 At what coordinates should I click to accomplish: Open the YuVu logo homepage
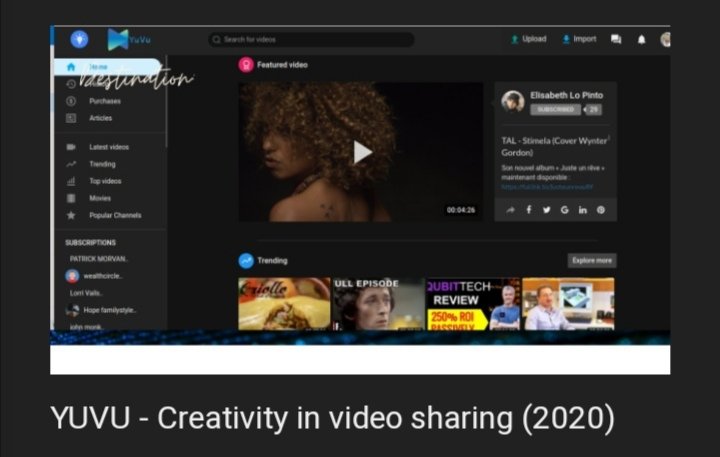click(129, 39)
